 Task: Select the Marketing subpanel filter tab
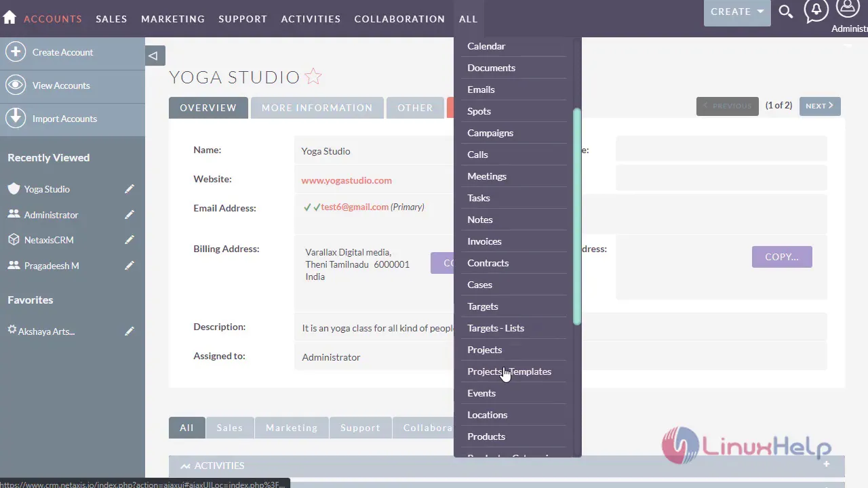click(292, 428)
